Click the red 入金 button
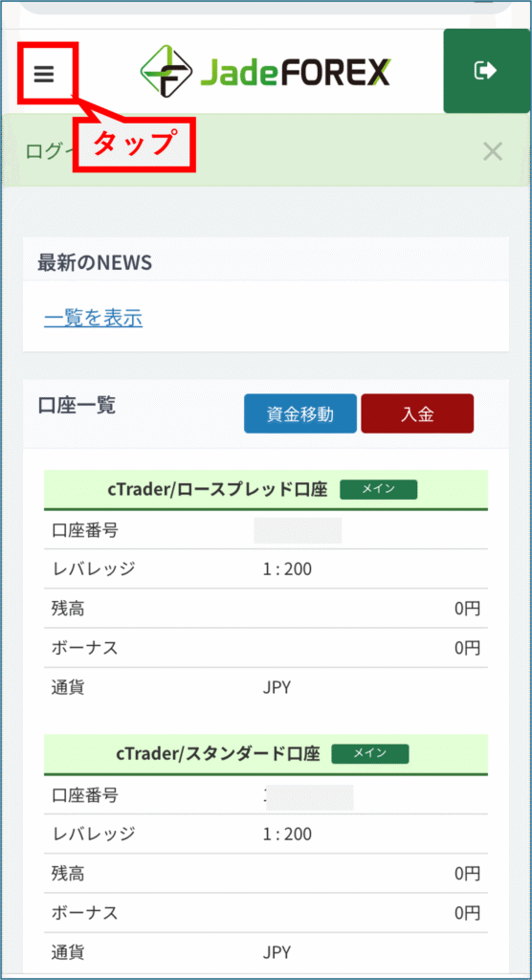 417,413
